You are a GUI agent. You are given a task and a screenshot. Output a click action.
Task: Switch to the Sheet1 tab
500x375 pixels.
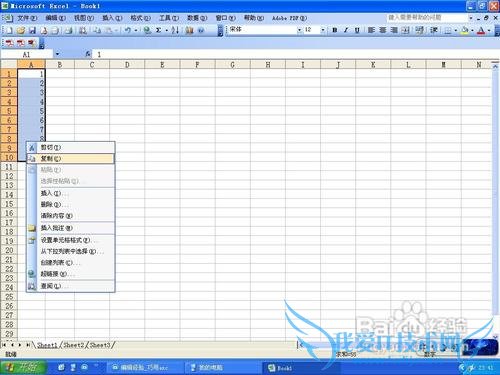(47, 345)
